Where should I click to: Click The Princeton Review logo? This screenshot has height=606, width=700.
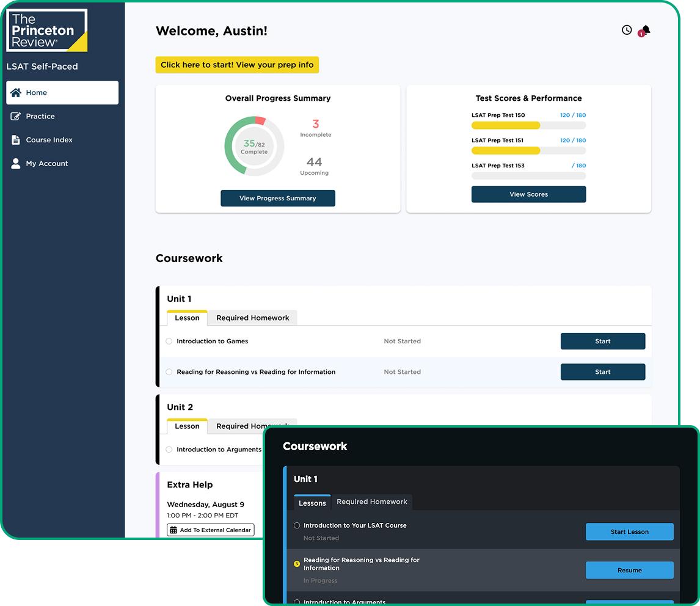(x=46, y=31)
